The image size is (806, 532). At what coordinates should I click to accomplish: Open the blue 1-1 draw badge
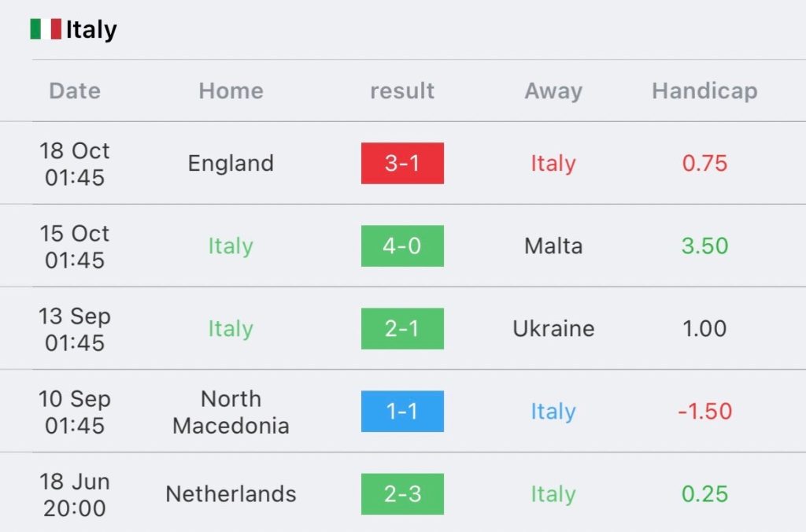click(402, 412)
